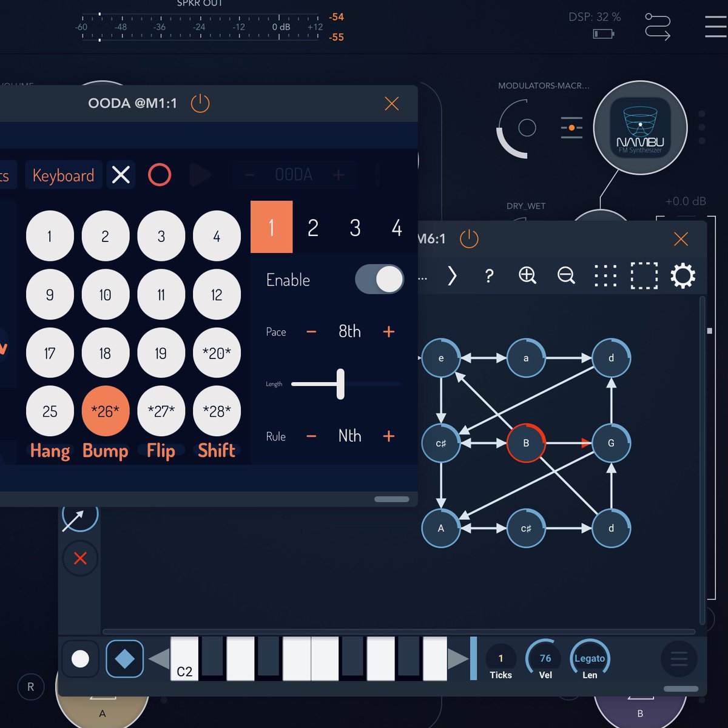Zoom in on the node graph
Screen dimensions: 728x728
528,275
